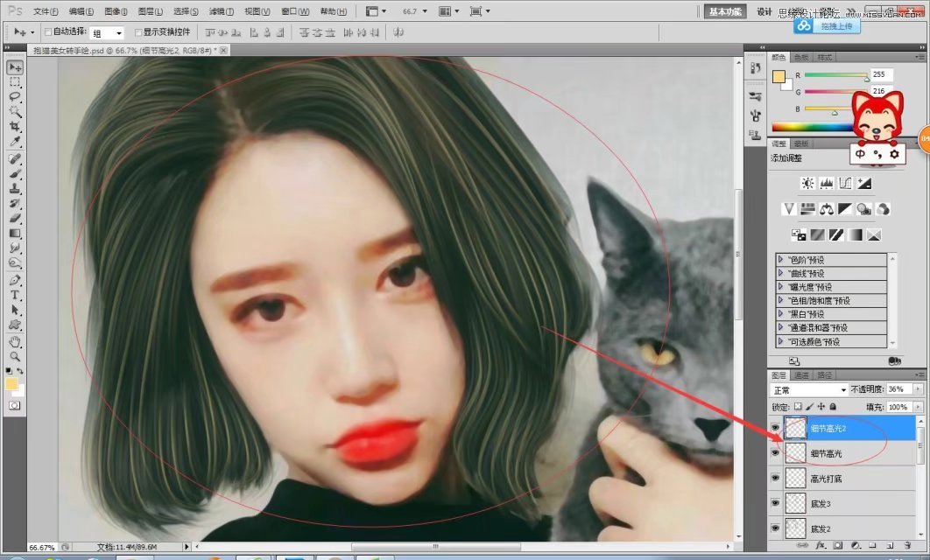The image size is (930, 560).
Task: Add a Brightness/Contrast adjustment
Action: (x=807, y=183)
